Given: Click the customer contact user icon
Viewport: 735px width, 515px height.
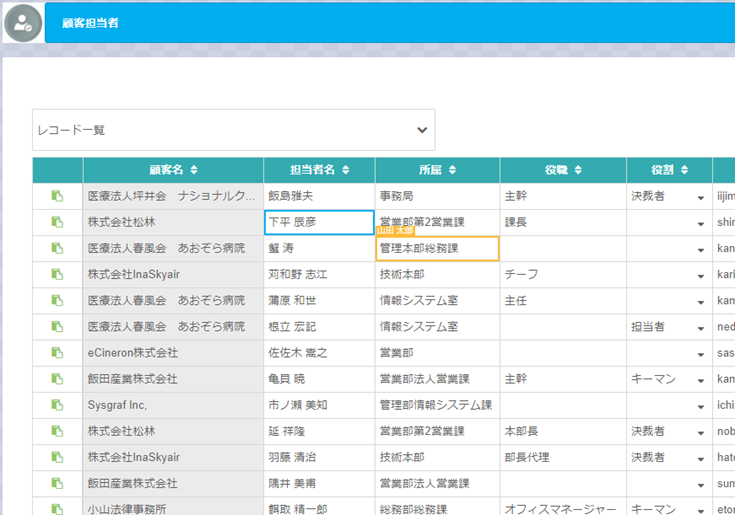Looking at the screenshot, I should [x=22, y=22].
